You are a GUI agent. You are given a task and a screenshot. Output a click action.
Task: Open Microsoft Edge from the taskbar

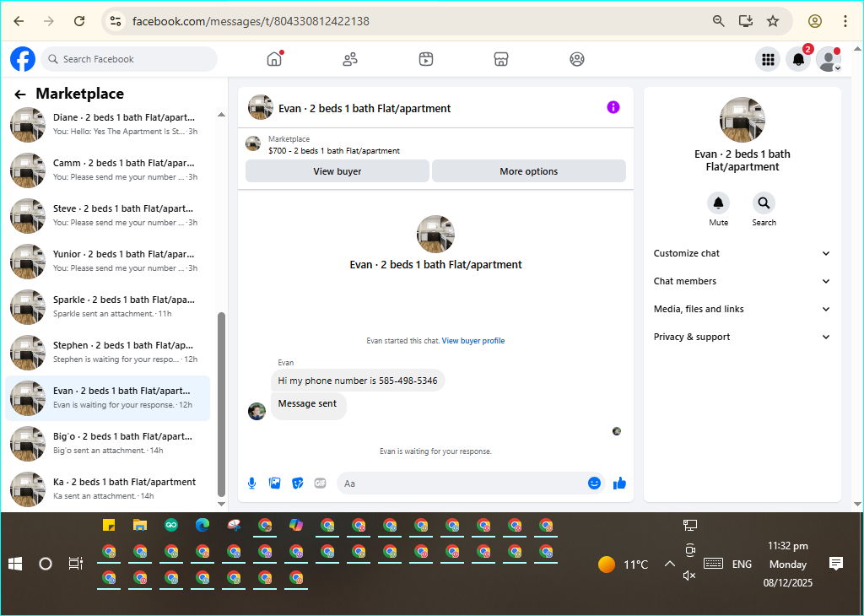202,525
